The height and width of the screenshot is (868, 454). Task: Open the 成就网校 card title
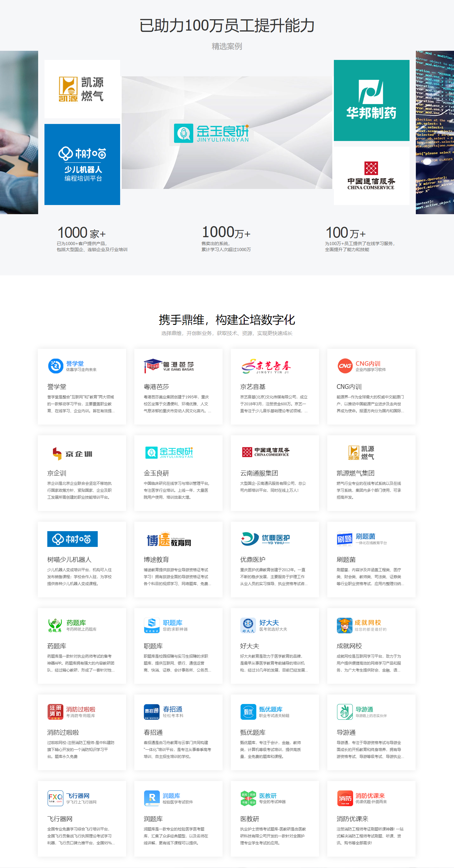pyautogui.click(x=349, y=646)
